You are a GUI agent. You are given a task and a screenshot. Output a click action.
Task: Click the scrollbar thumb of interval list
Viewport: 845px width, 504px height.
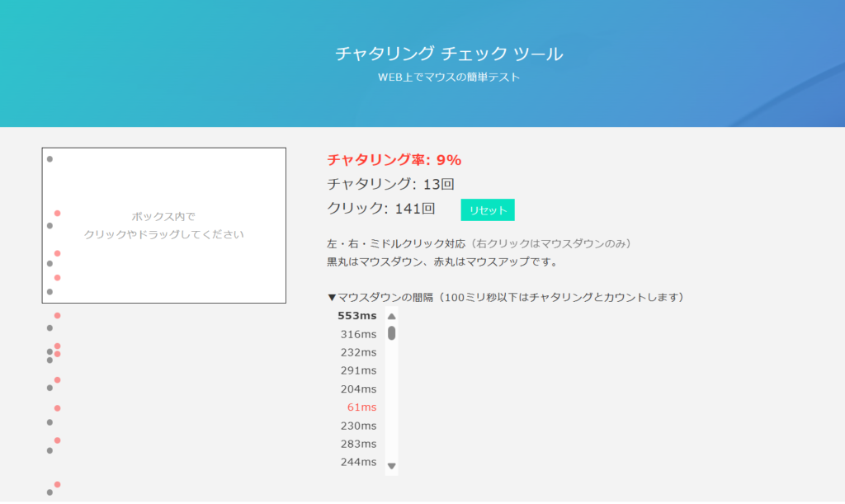tap(392, 333)
